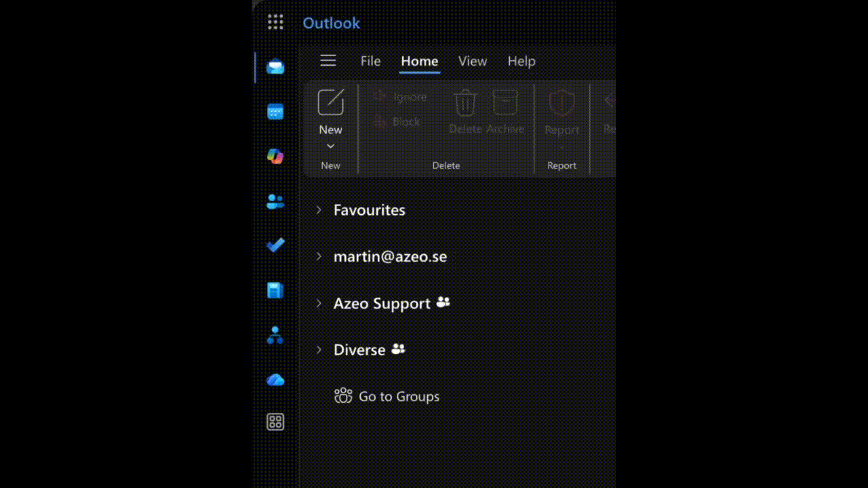This screenshot has height=488, width=868.
Task: Open Mail in the left sidebar
Action: pyautogui.click(x=275, y=66)
